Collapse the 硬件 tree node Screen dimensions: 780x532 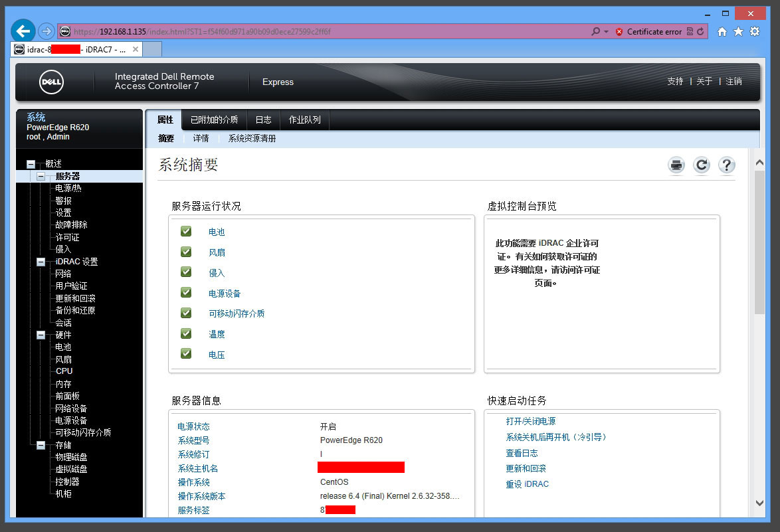(41, 335)
